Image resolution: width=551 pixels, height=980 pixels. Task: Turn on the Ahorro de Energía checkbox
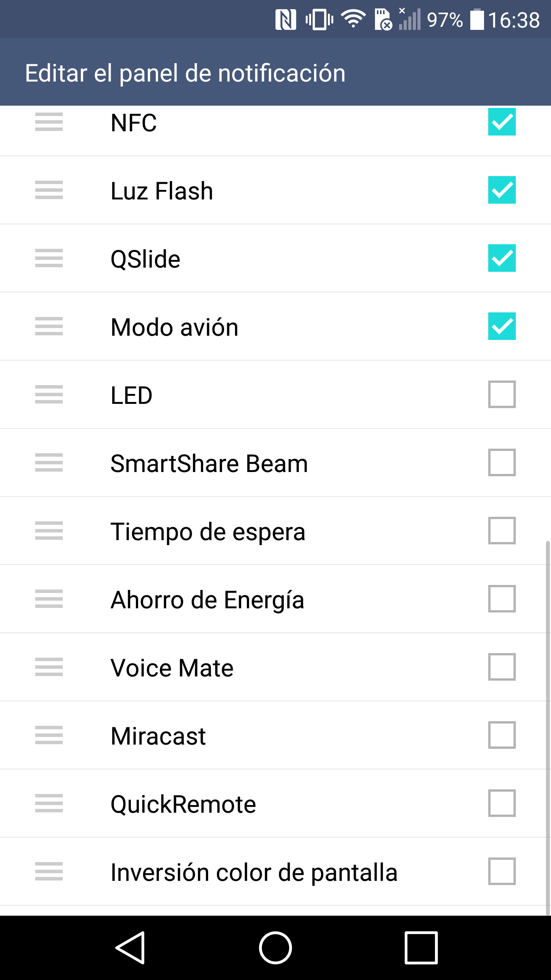point(502,599)
